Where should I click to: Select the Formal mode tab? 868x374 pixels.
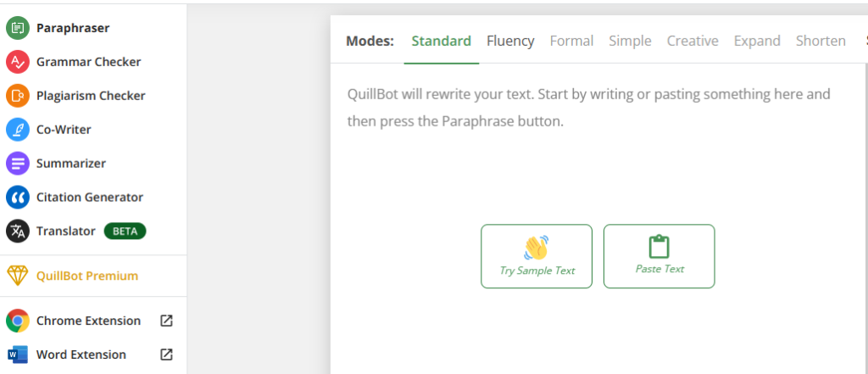(x=571, y=41)
